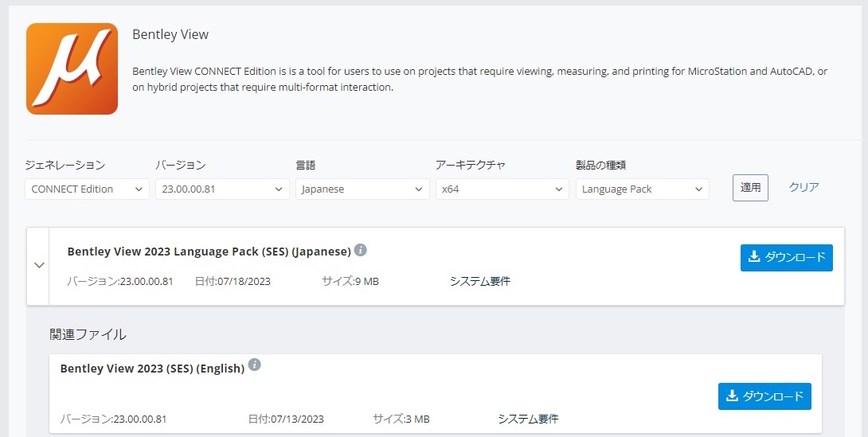
Task: Click the version text in the English row
Action: click(x=114, y=419)
